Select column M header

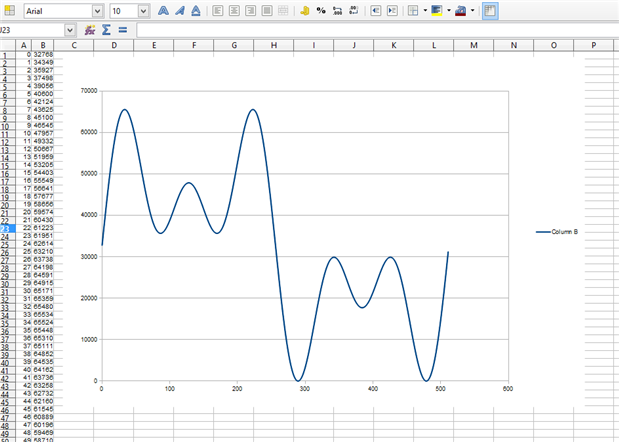point(474,45)
